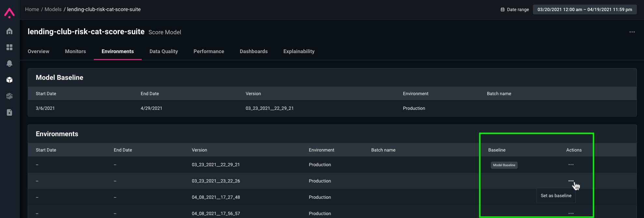Click the Model Baseline badge

[504, 165]
